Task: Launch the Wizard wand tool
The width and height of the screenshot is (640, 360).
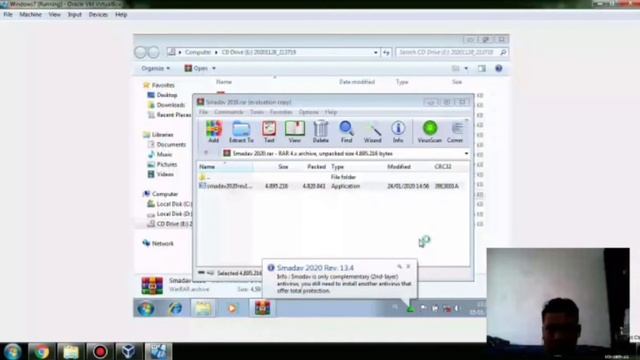Action: [372, 131]
